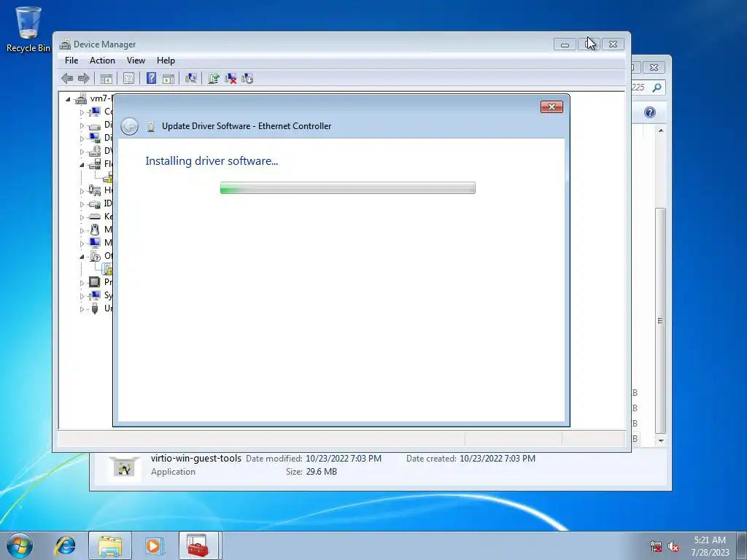Select the vm7 computer root node icon

[x=81, y=98]
